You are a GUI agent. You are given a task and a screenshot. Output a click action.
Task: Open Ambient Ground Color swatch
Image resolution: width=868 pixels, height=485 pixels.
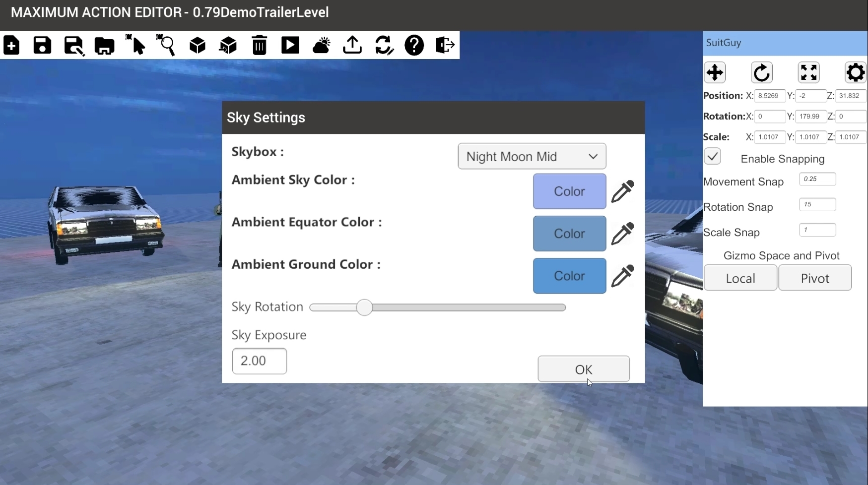coord(569,275)
